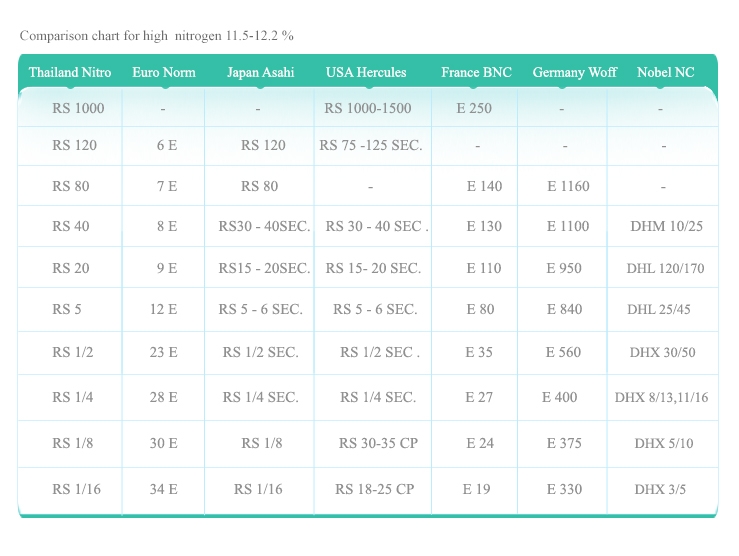Select the '30 E' cell

point(164,443)
